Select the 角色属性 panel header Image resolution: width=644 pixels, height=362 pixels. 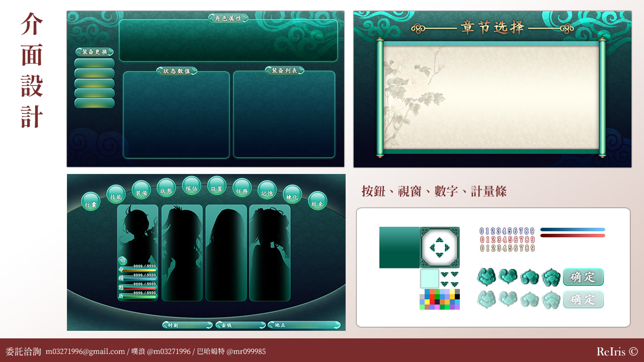click(x=228, y=18)
